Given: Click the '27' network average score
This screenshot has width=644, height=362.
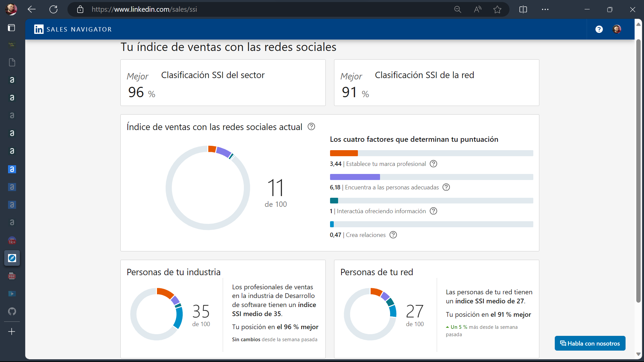Looking at the screenshot, I should (x=415, y=311).
